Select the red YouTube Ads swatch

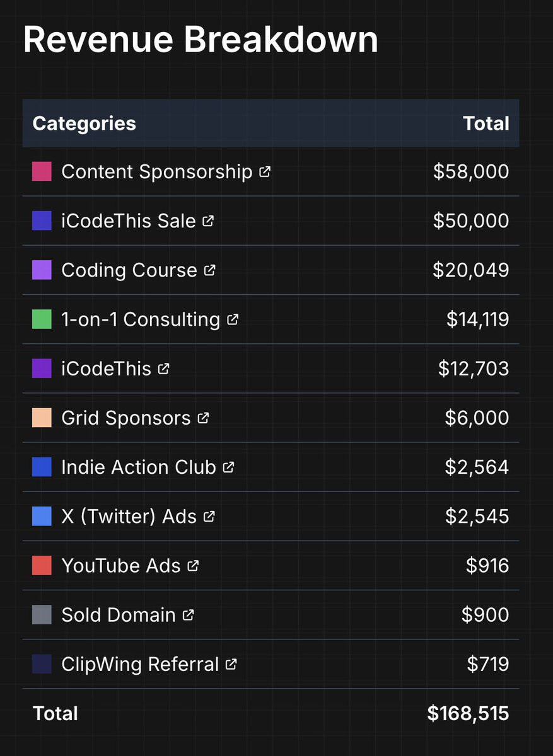click(42, 566)
